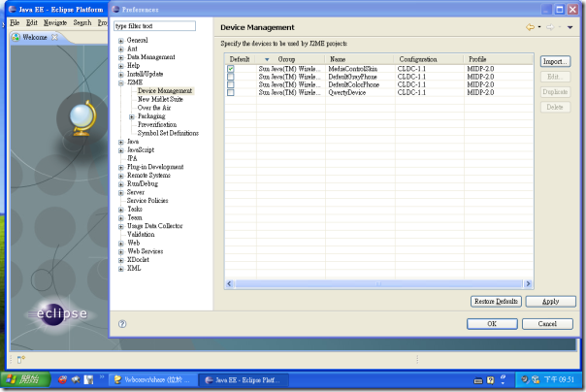Viewport: 586px width, 392px height.
Task: Select Service Policies in the tree
Action: tap(147, 201)
